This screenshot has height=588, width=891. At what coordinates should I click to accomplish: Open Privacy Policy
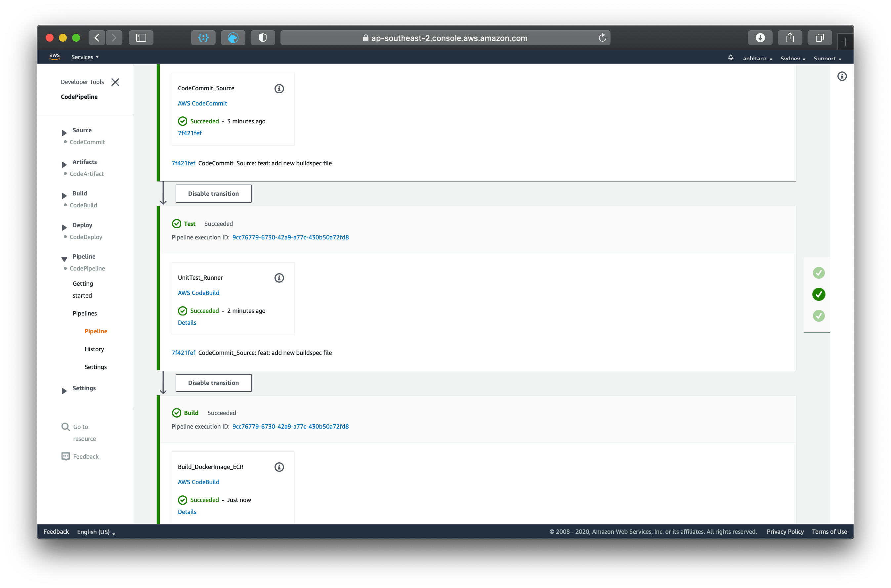(x=785, y=532)
